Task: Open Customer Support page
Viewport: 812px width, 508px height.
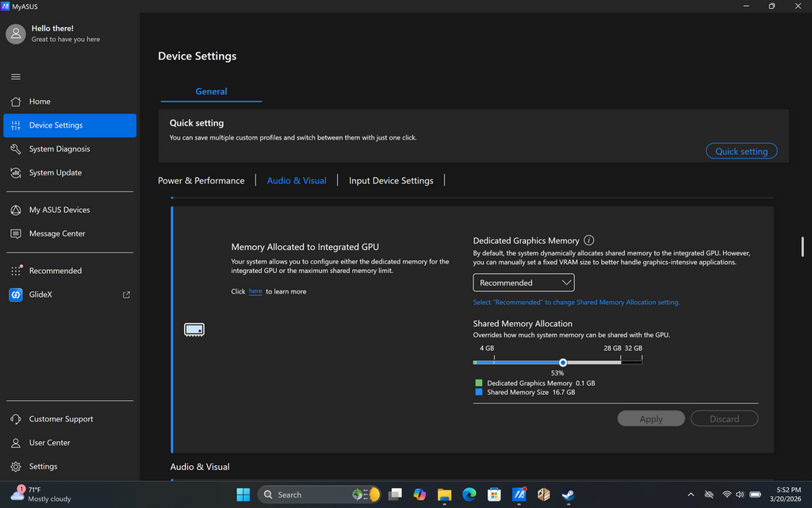Action: 61,419
